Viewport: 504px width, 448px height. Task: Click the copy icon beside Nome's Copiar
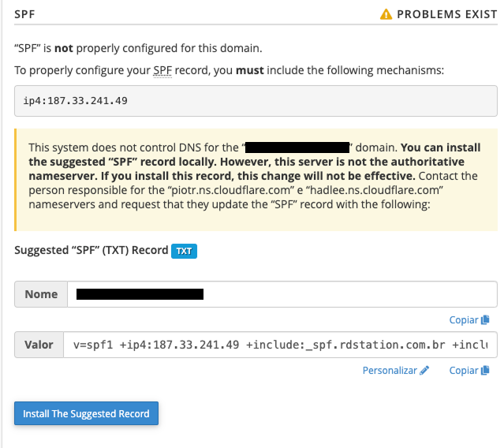point(485,319)
